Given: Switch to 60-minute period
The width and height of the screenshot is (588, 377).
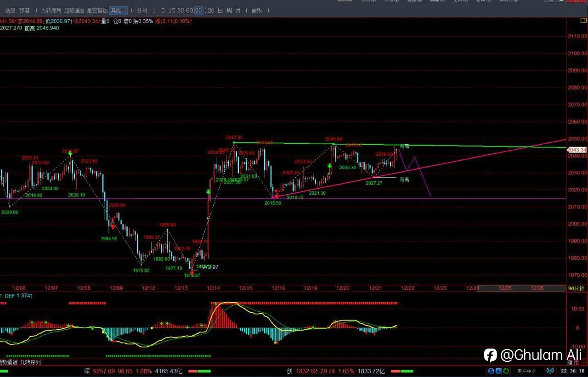Looking at the screenshot, I should click(189, 10).
